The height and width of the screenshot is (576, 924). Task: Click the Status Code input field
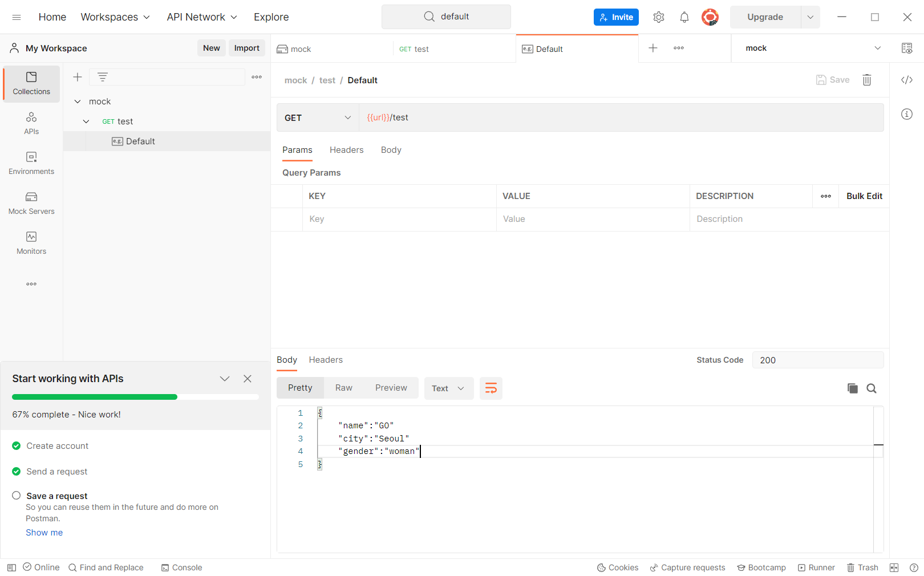point(818,360)
